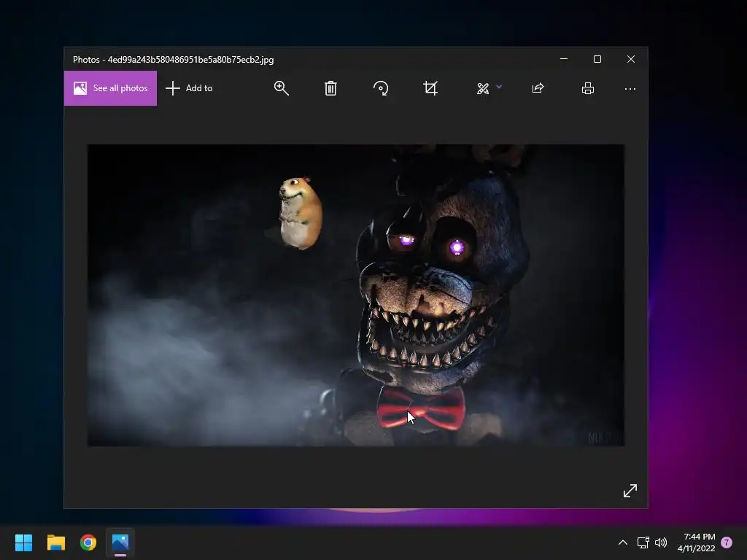This screenshot has width=747, height=560.
Task: Expand the Edit & Create dropdown chevron
Action: [499, 87]
